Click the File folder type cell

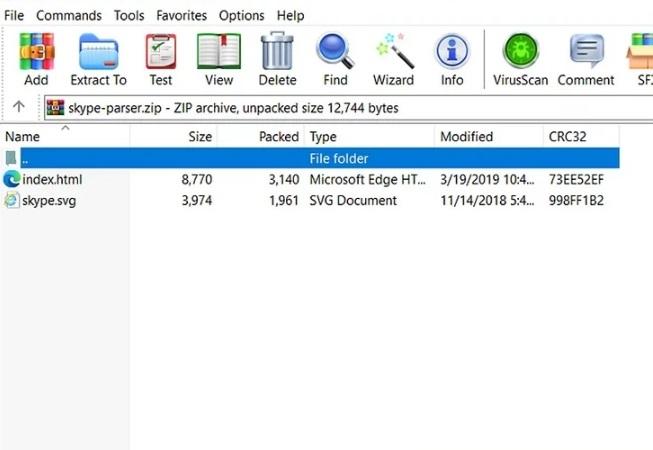click(339, 159)
